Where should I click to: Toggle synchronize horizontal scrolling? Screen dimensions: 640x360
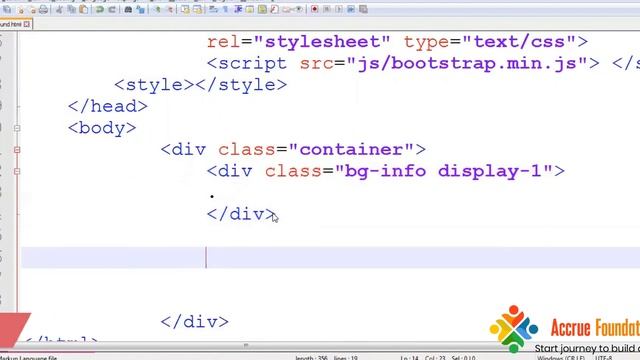[198, 9]
